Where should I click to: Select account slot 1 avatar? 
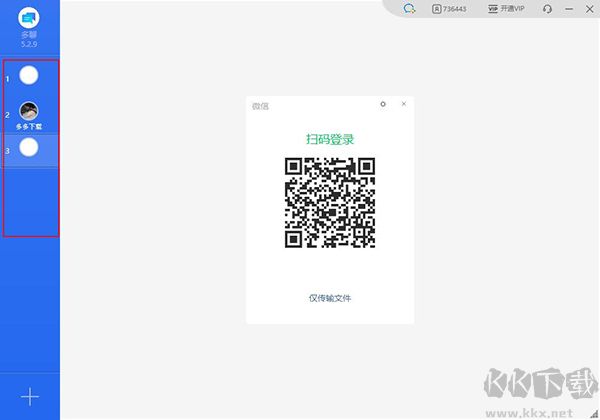(x=29, y=75)
